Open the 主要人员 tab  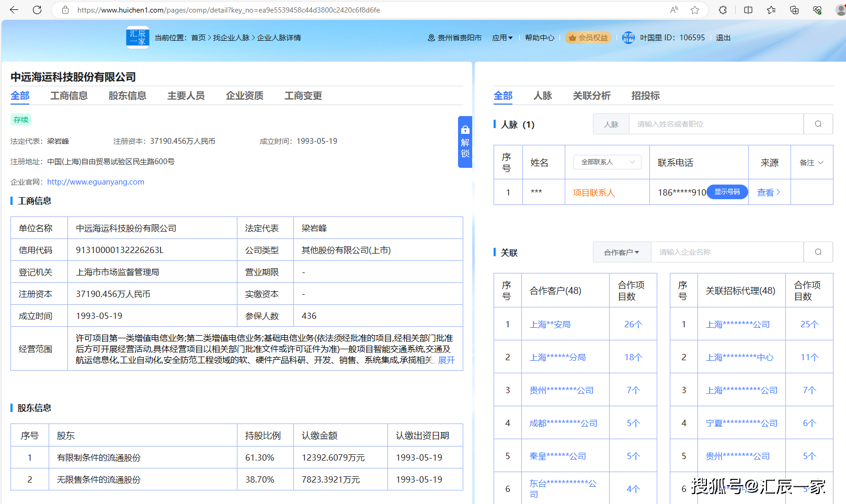(186, 96)
